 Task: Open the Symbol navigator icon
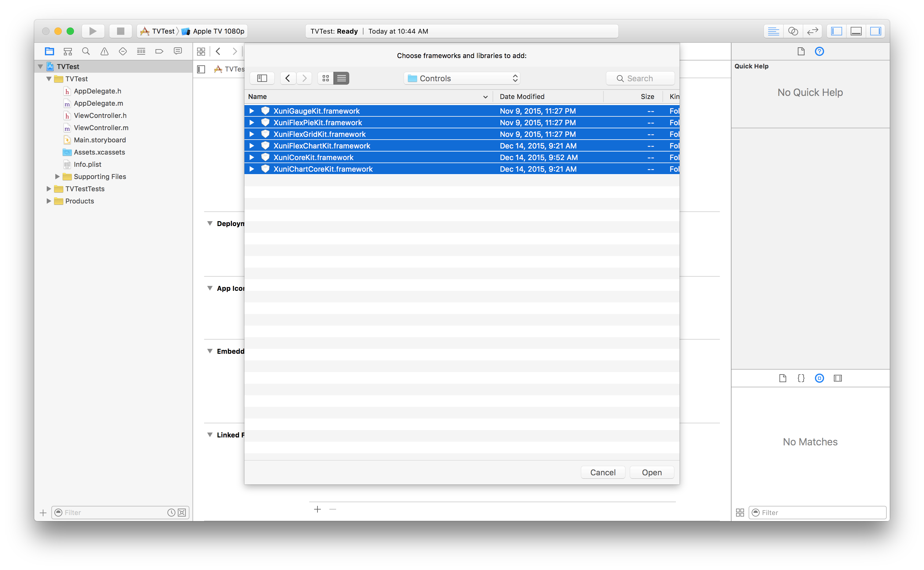(x=68, y=51)
